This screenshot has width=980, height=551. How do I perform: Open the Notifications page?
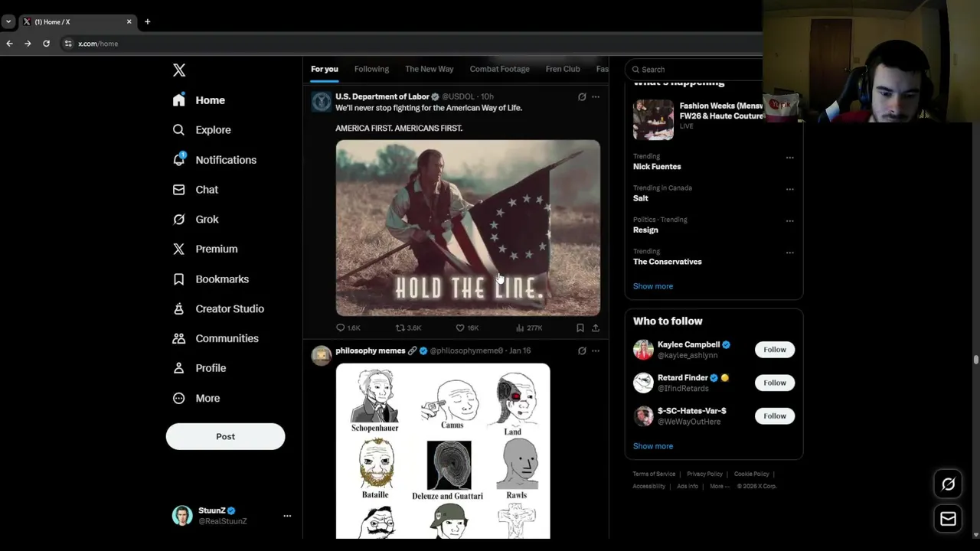214,160
